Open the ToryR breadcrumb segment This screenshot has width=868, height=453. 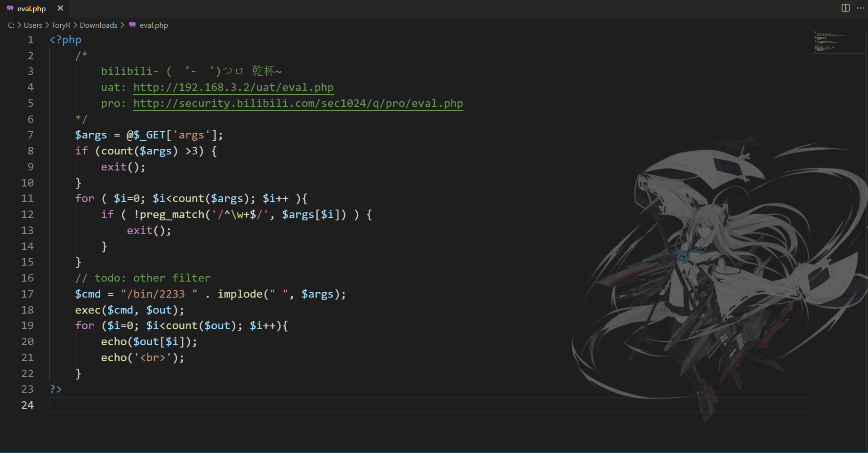(61, 25)
